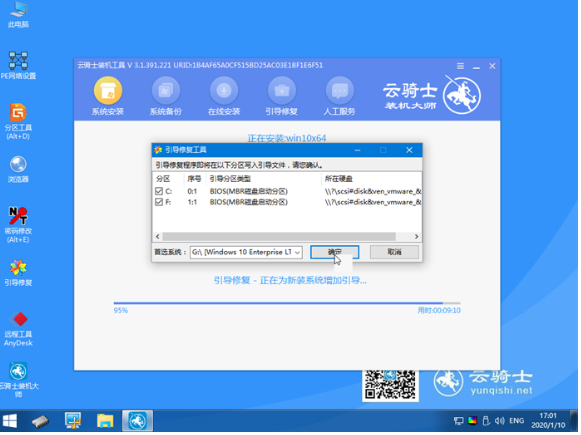The height and width of the screenshot is (435, 581).
Task: Click the list's right scroll arrow
Action: coord(416,236)
